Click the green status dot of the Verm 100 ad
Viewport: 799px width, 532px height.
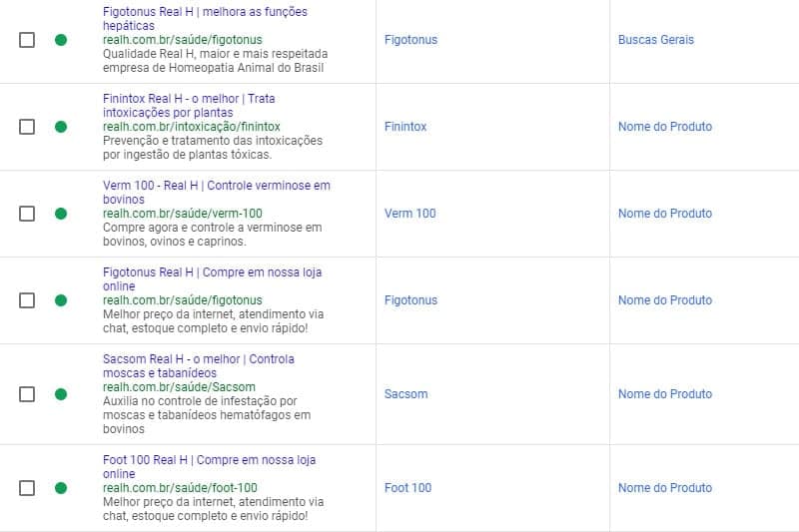(61, 214)
